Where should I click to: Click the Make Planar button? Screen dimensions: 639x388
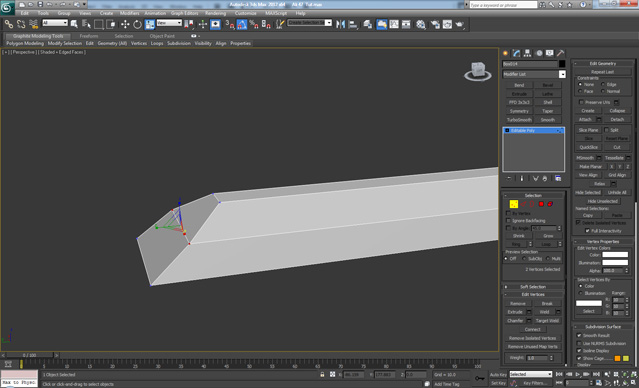tap(591, 167)
